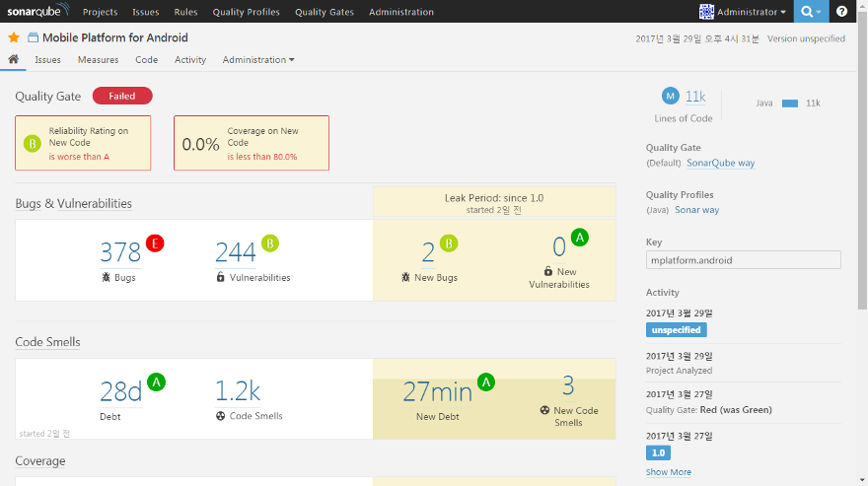The image size is (868, 486).
Task: Click the Leak Period since 1.0 banner
Action: 494,203
